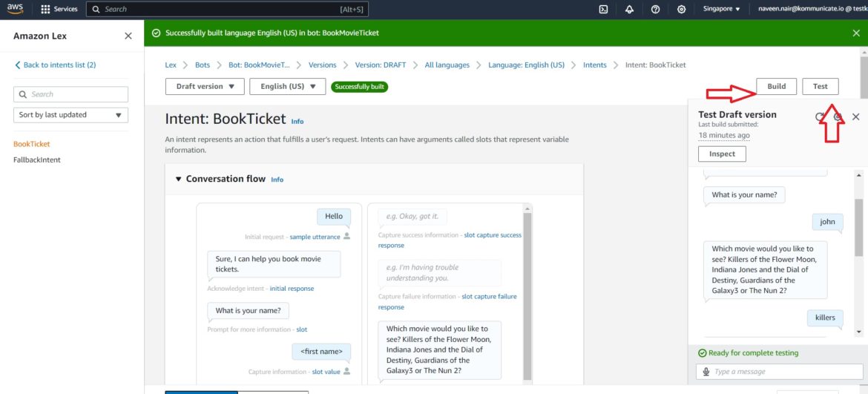Open the help question mark icon

[655, 9]
